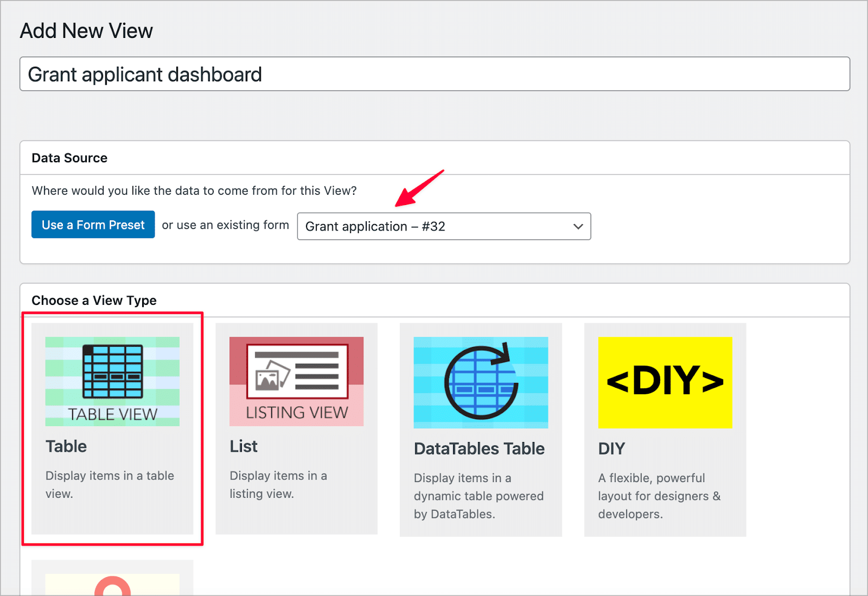
Task: Select the Listing View icon image
Action: 296,381
